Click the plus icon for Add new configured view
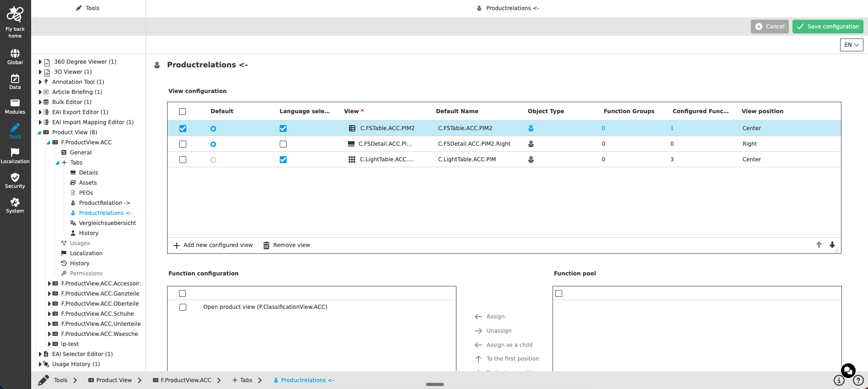The height and width of the screenshot is (389, 868). [177, 246]
